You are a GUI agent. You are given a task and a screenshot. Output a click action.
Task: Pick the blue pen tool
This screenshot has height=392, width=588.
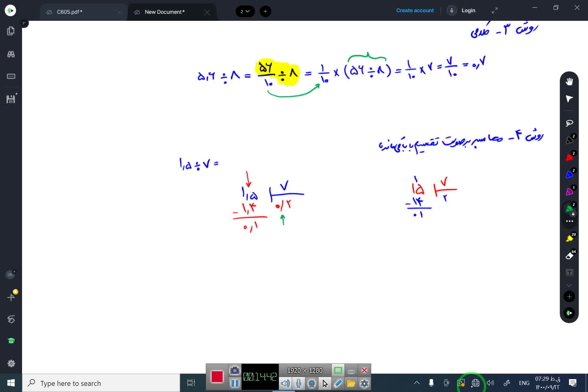pyautogui.click(x=569, y=174)
